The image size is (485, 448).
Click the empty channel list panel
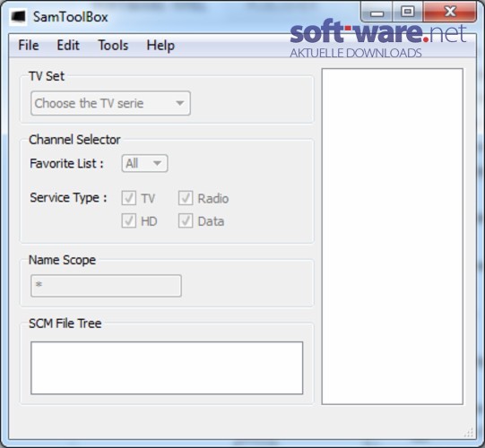pos(392,237)
